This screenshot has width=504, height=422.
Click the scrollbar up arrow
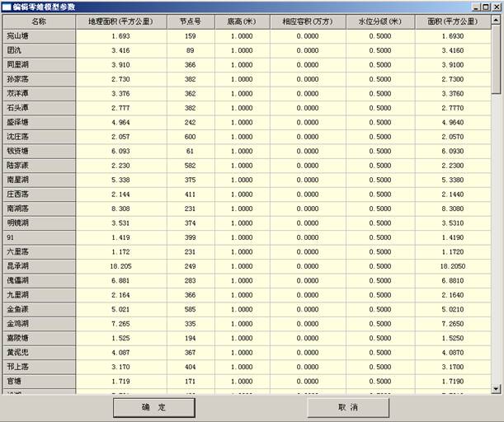click(496, 19)
